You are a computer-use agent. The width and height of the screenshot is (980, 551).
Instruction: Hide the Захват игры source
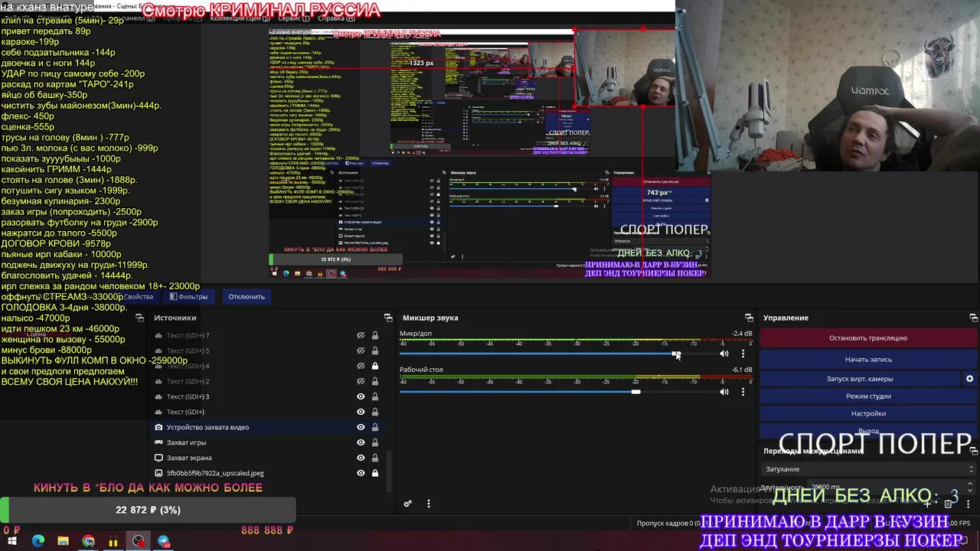[x=361, y=442]
